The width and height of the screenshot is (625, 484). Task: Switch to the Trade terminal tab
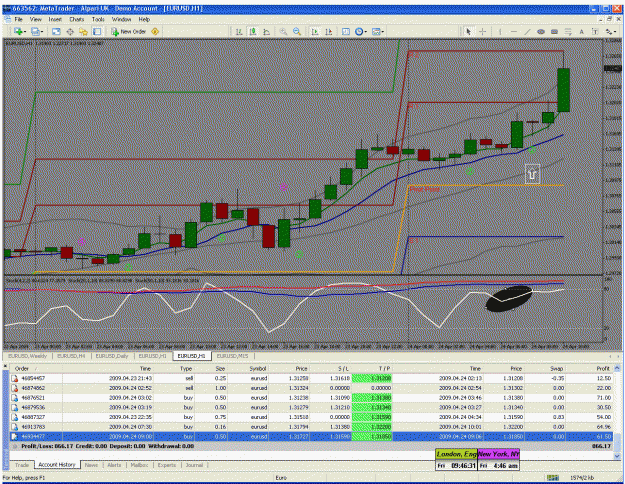click(x=22, y=465)
